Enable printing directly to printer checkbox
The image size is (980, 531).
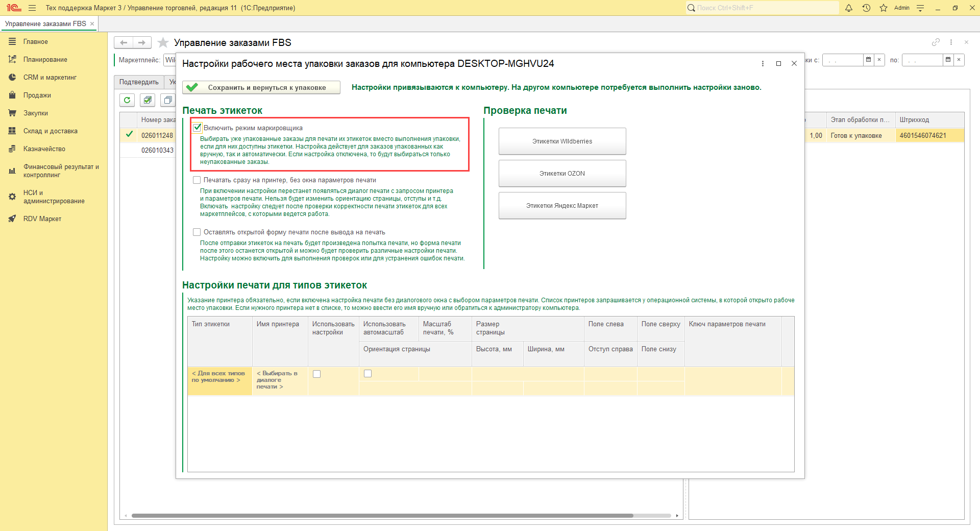tap(197, 180)
